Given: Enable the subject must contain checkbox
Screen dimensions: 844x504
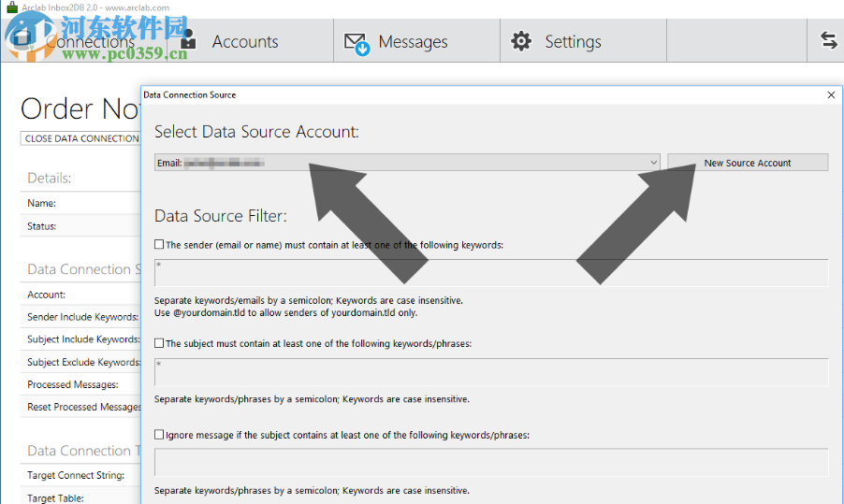Looking at the screenshot, I should [159, 343].
